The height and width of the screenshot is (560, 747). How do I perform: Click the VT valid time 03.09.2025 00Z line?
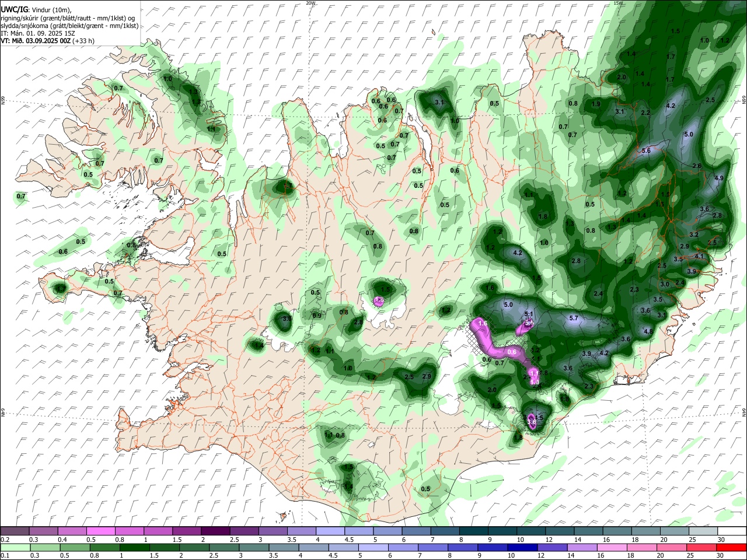click(47, 41)
